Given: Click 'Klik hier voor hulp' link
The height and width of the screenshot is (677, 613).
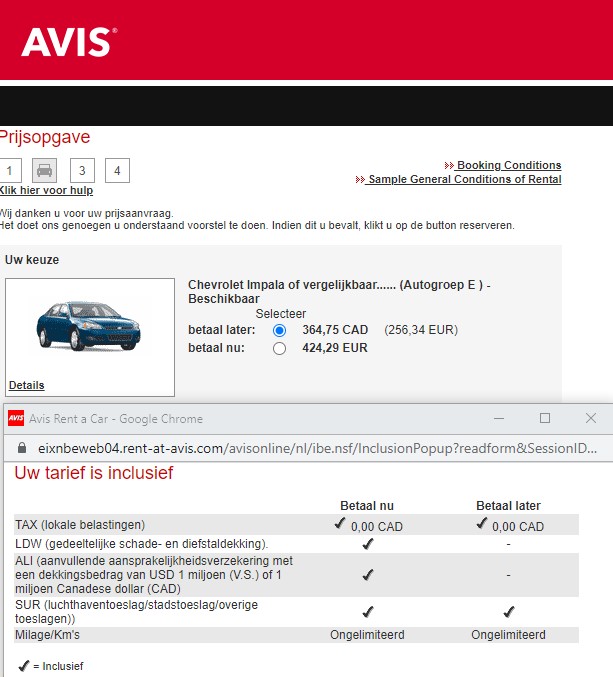Looking at the screenshot, I should click(46, 190).
